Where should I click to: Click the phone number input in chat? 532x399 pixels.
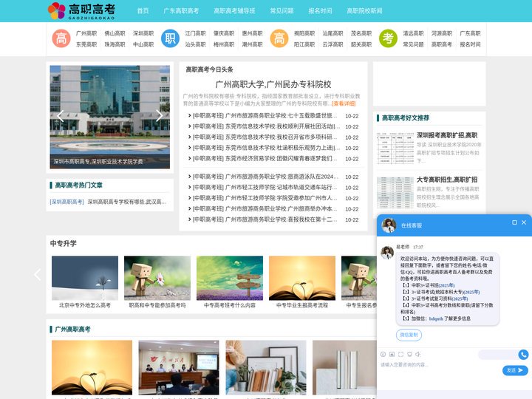click(x=499, y=355)
